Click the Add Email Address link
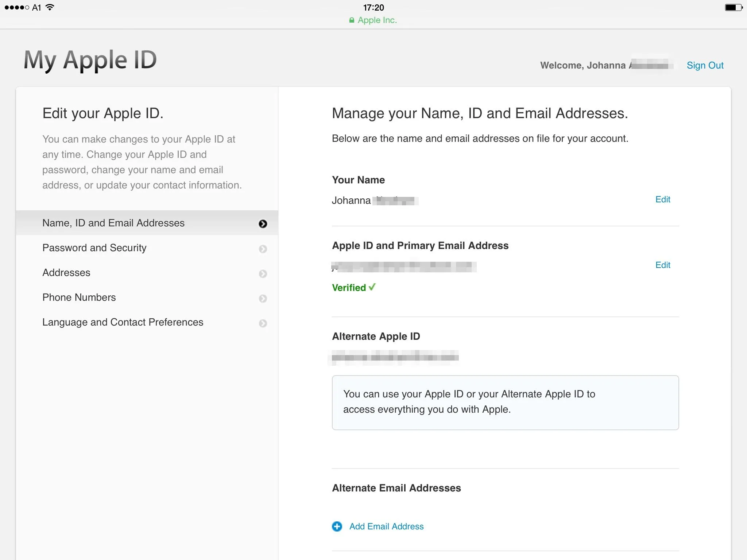This screenshot has width=747, height=560. (387, 526)
